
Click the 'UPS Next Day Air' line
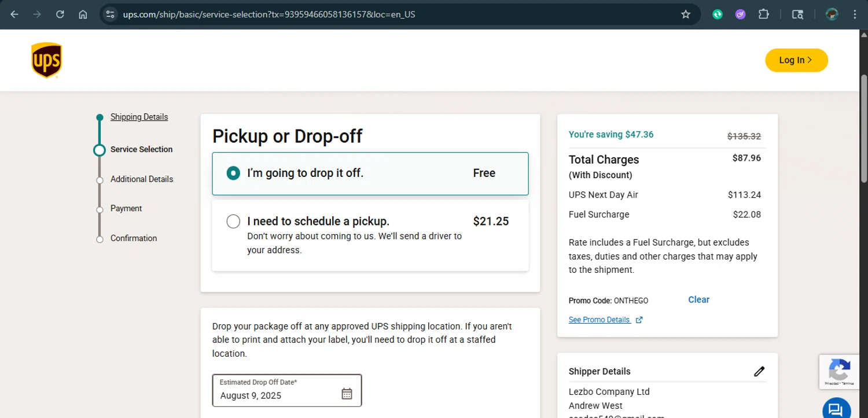(x=604, y=195)
